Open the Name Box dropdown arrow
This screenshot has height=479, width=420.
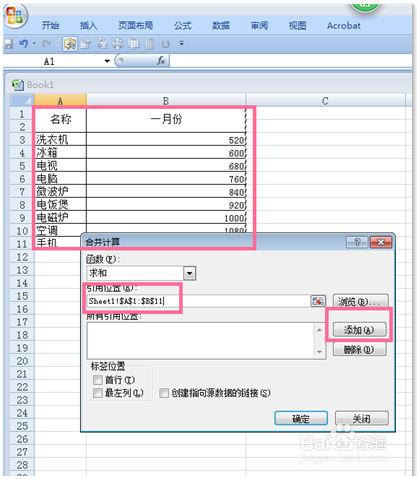[x=107, y=61]
